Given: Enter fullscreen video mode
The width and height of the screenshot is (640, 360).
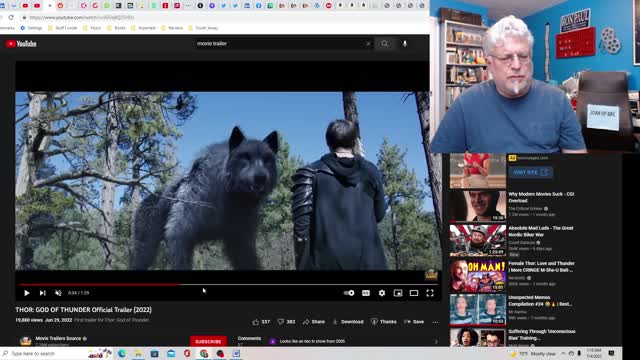Looking at the screenshot, I should 430,293.
